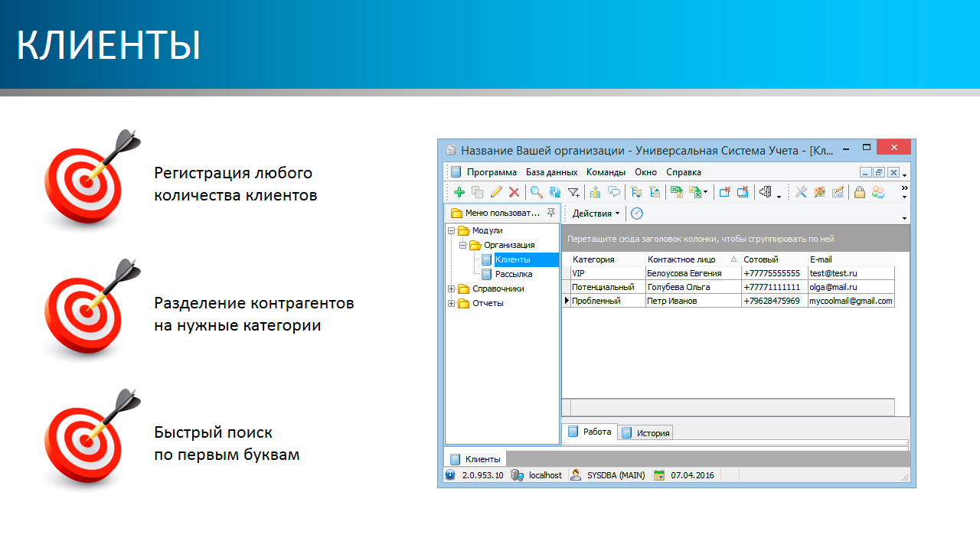
Task: Click the Excel export toolbar icon
Action: [677, 192]
